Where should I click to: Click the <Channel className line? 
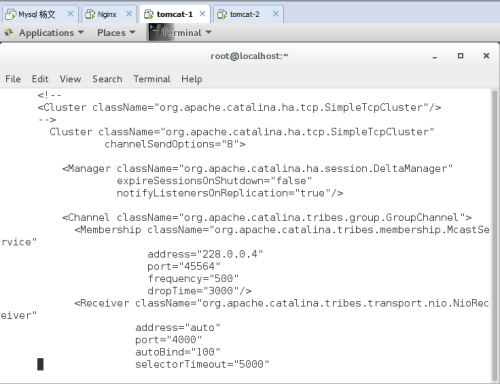tap(267, 218)
